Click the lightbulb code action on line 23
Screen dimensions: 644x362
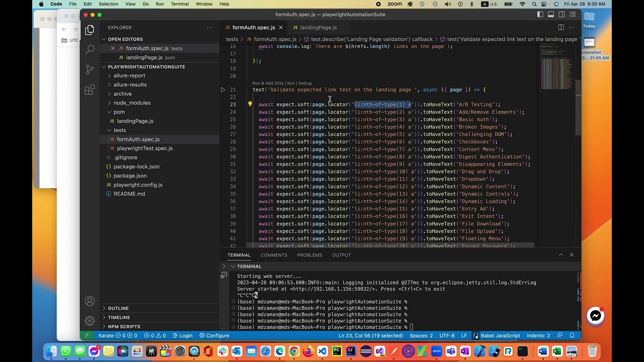click(x=250, y=105)
